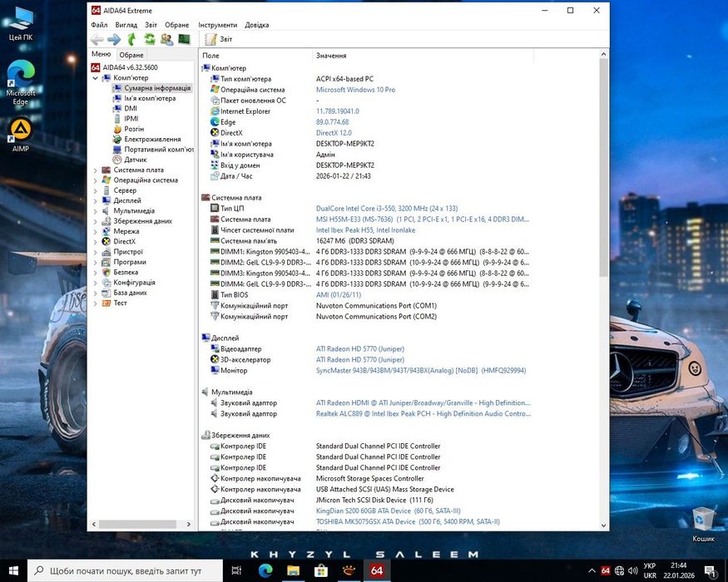The width and height of the screenshot is (728, 582).
Task: Select Портативний комп'ютер tree item
Action: coord(158,150)
